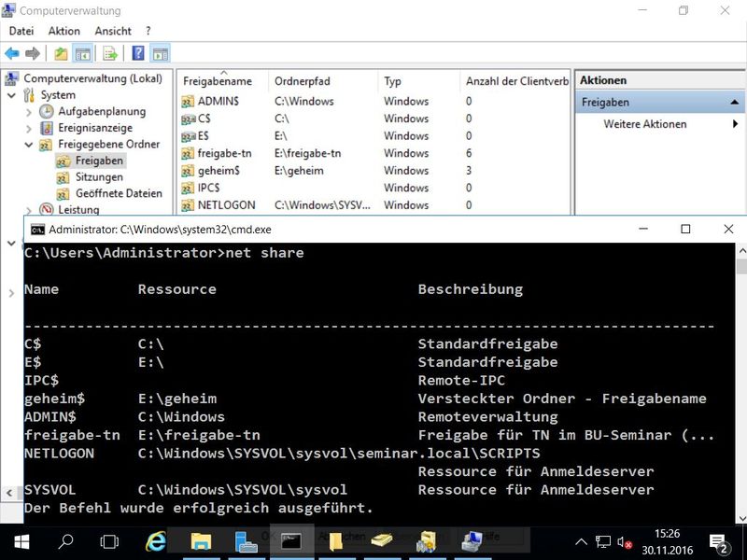This screenshot has height=560, width=747.
Task: Open the notification center icon
Action: coord(719,541)
